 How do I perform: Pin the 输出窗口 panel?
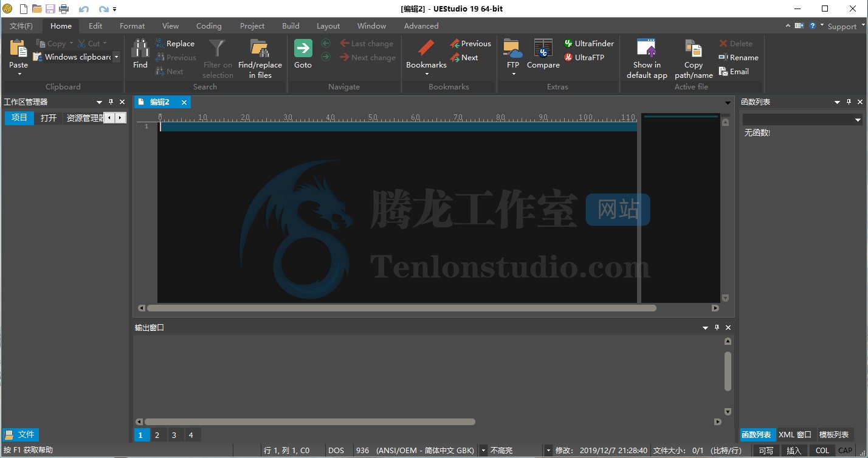[x=717, y=327]
